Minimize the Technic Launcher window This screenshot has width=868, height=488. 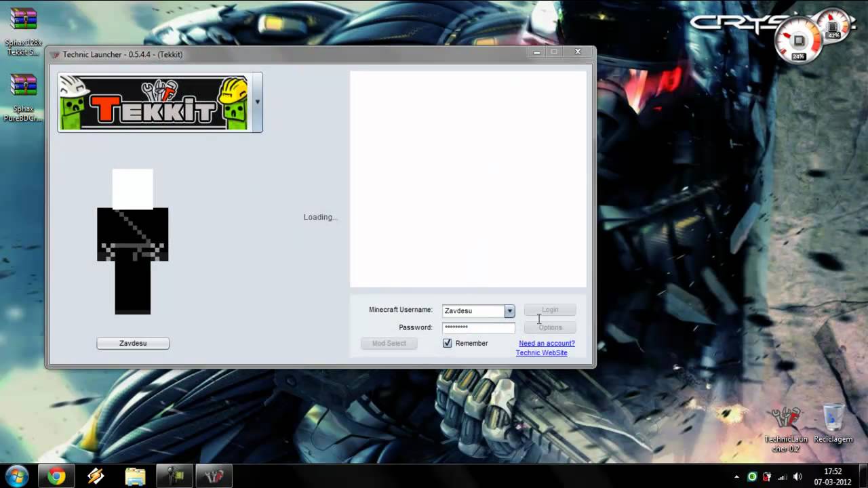coord(537,52)
